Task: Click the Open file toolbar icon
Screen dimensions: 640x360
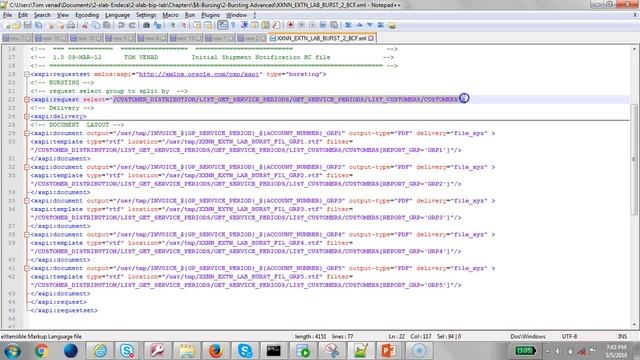Action: [16, 25]
